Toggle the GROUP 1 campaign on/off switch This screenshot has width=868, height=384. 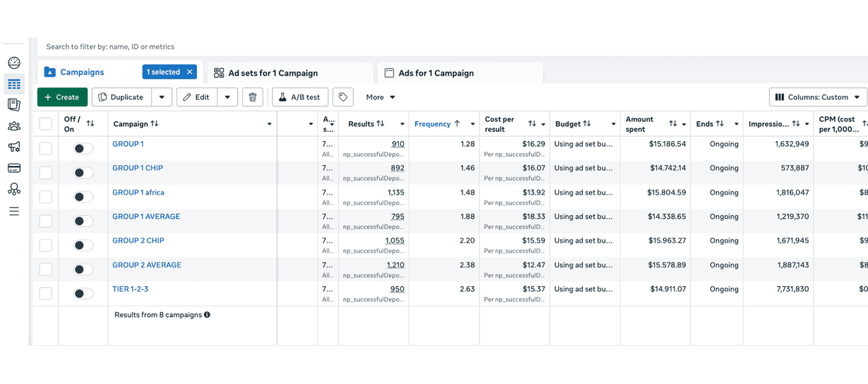(x=83, y=149)
